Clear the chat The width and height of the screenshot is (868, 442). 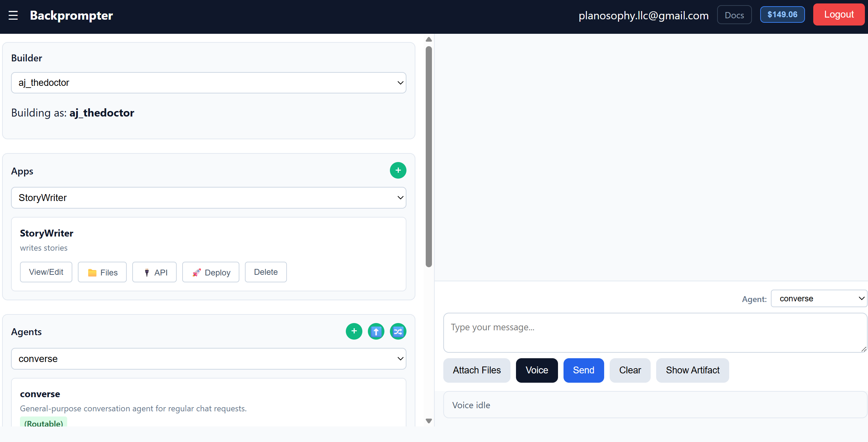click(630, 370)
